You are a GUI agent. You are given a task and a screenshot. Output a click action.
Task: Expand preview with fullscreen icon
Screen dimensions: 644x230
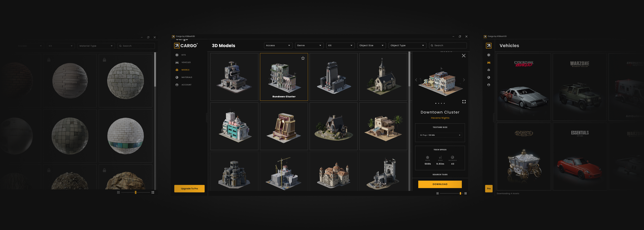[x=464, y=102]
